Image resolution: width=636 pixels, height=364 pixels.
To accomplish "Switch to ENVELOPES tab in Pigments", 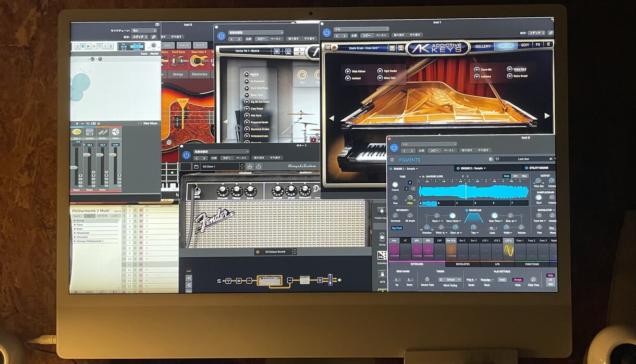I will coord(462,264).
